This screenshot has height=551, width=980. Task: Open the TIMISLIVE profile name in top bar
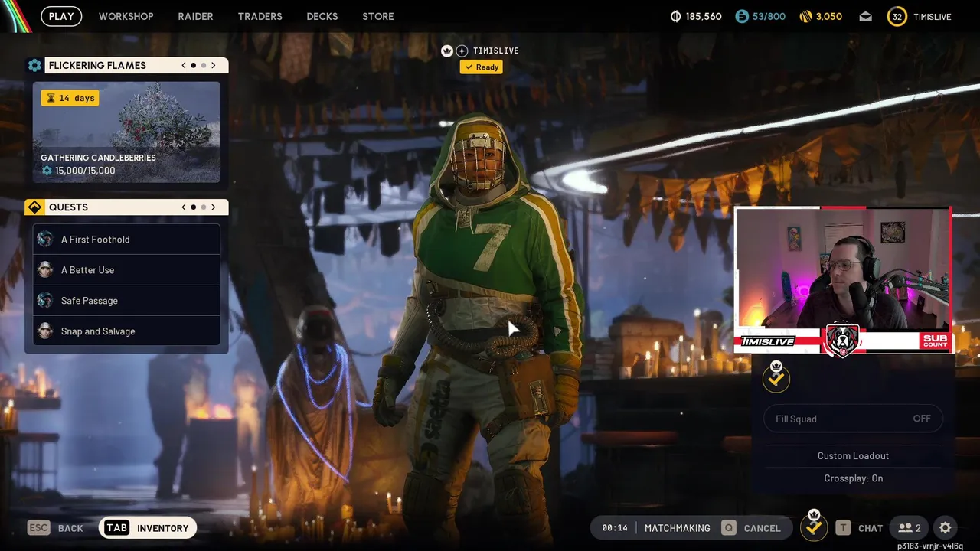click(933, 16)
